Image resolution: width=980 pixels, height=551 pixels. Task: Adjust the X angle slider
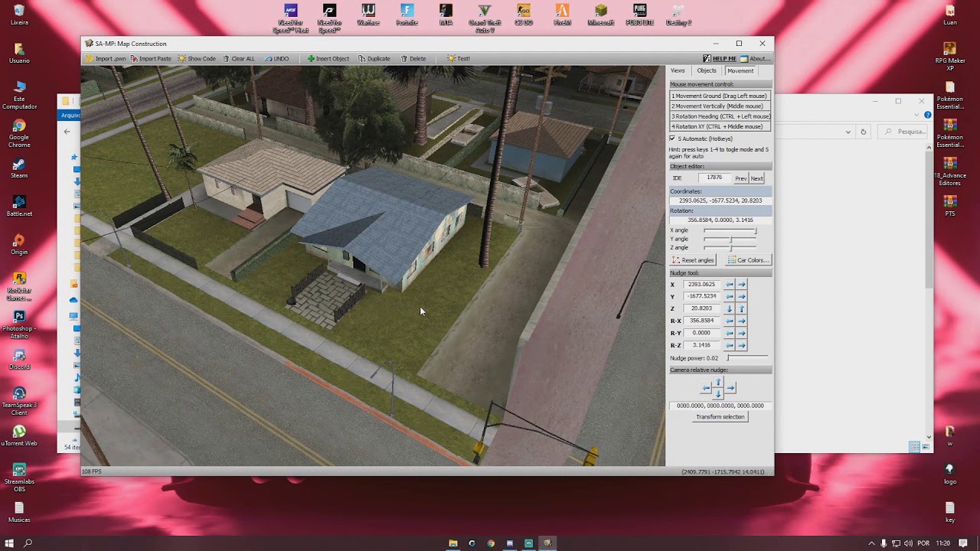(x=730, y=230)
